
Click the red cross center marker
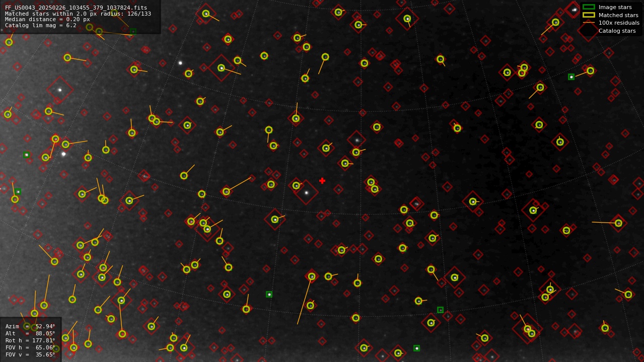[322, 181]
